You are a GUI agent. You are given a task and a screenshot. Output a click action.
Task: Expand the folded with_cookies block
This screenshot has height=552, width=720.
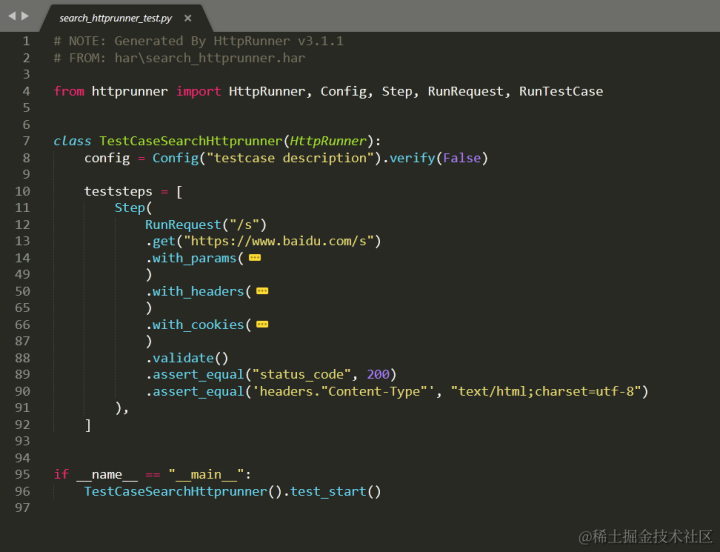coord(262,325)
